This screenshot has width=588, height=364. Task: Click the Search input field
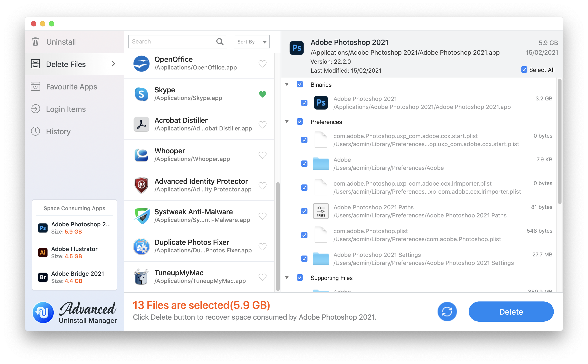[x=177, y=42]
